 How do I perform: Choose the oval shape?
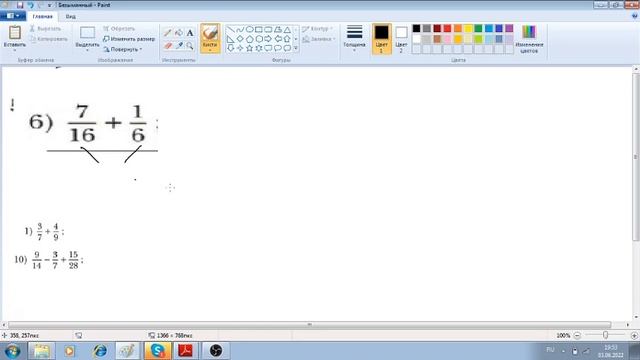(x=249, y=29)
